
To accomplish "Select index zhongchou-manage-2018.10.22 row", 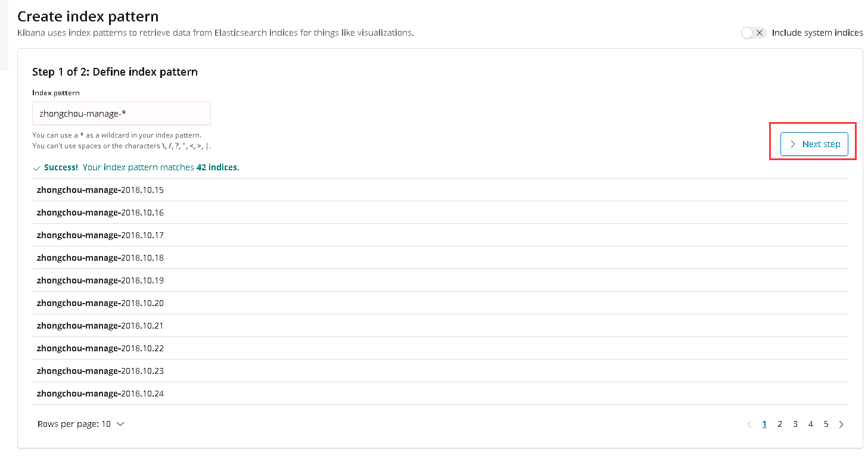I will tap(440, 348).
